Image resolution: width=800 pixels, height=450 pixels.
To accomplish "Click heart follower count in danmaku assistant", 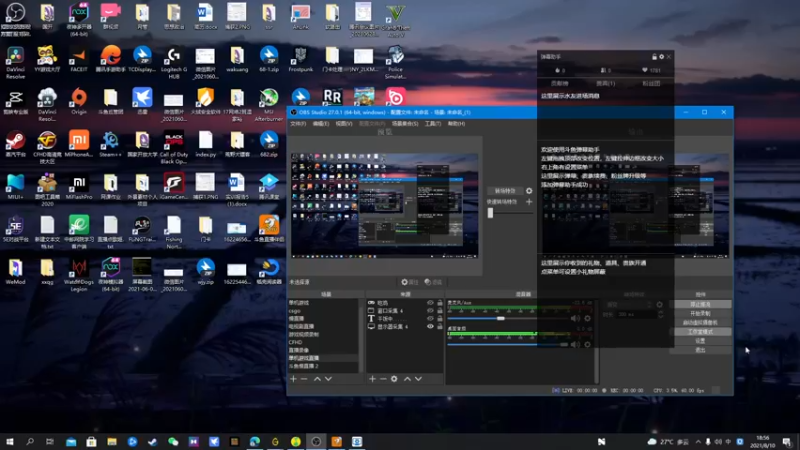I will 651,70.
